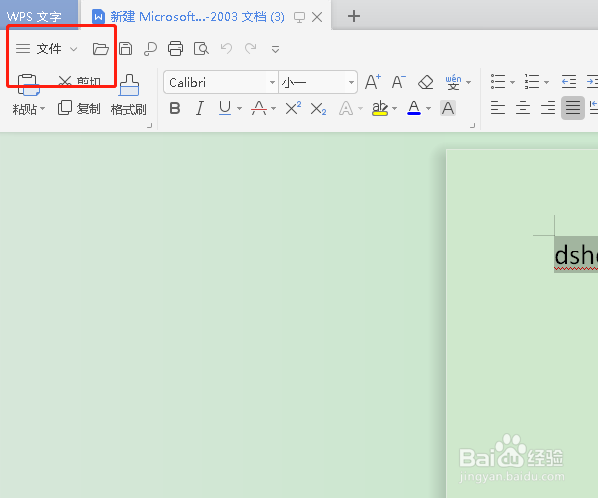Click the print icon
The width and height of the screenshot is (598, 498).
(x=175, y=49)
